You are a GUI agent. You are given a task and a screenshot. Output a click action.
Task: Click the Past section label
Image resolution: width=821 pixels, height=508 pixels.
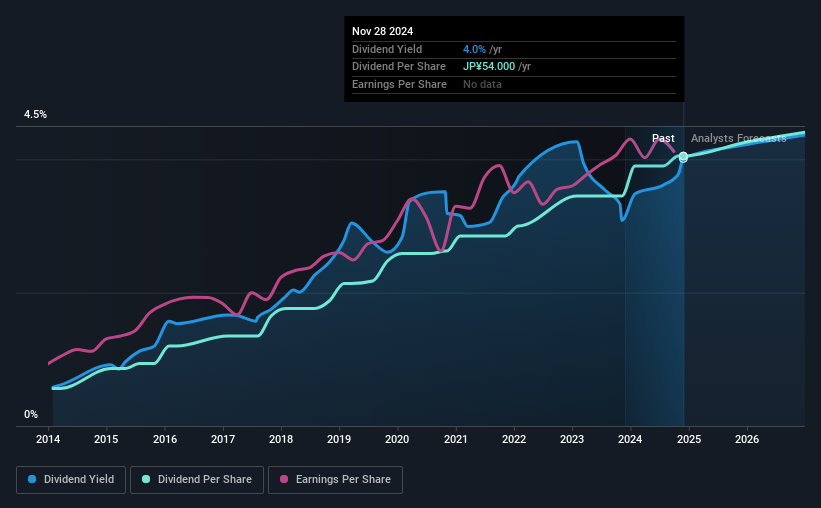663,138
